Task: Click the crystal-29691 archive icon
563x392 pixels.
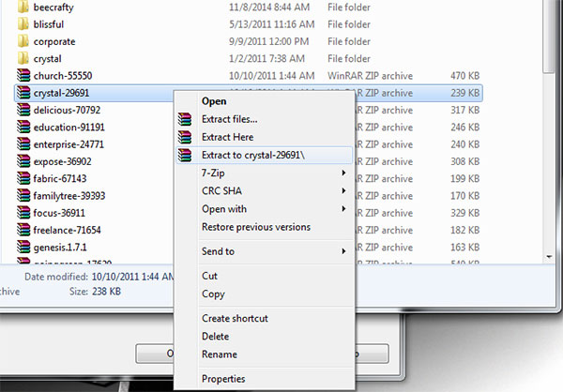Action: (x=23, y=93)
